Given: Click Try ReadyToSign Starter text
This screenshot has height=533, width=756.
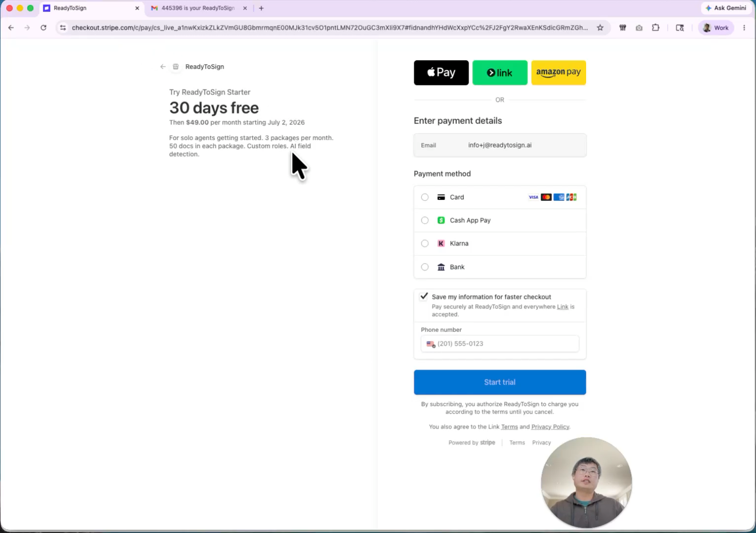Looking at the screenshot, I should pos(210,92).
